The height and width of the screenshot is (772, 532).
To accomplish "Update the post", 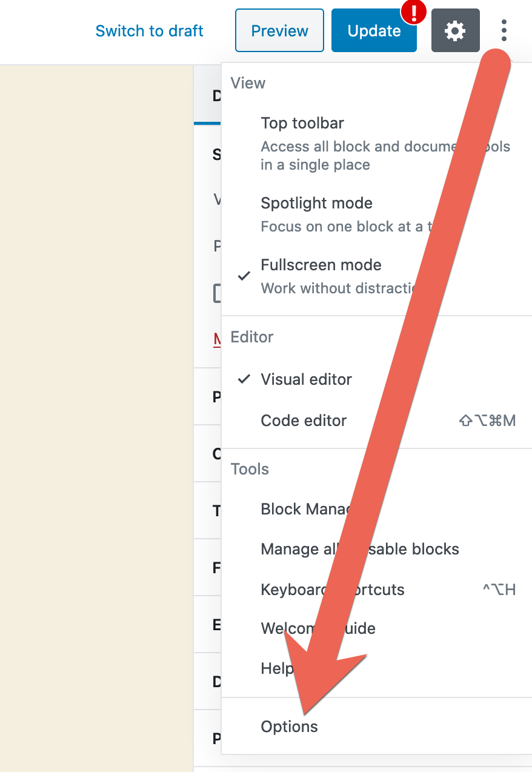I will click(x=374, y=30).
